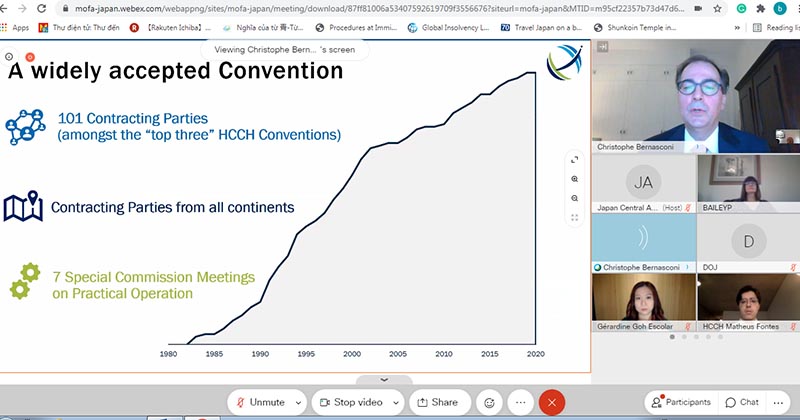This screenshot has height=420, width=800.
Task: Open the Procedures at Immi... bookmark
Action: click(x=365, y=28)
